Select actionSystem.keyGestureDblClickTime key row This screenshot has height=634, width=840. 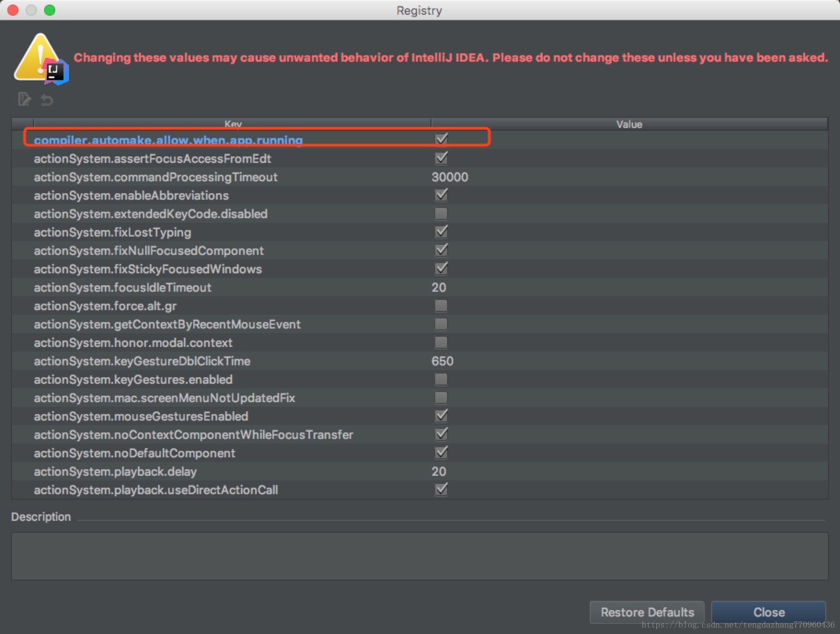420,361
